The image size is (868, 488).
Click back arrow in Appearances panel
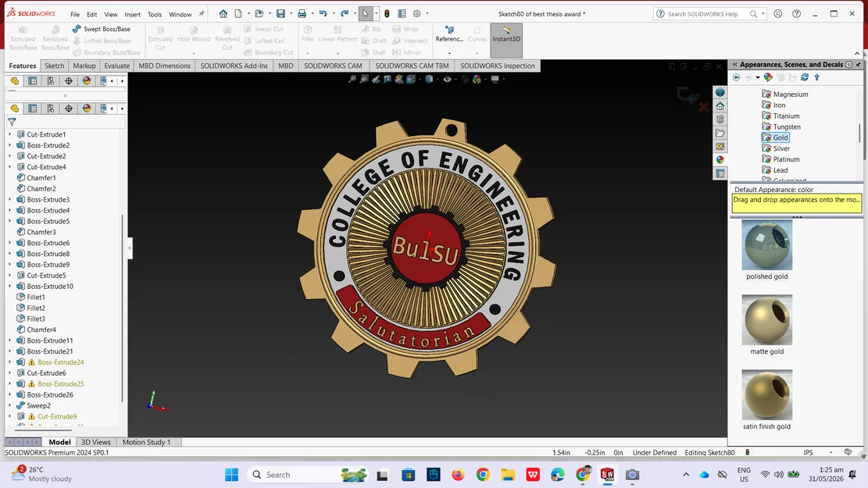pyautogui.click(x=736, y=77)
